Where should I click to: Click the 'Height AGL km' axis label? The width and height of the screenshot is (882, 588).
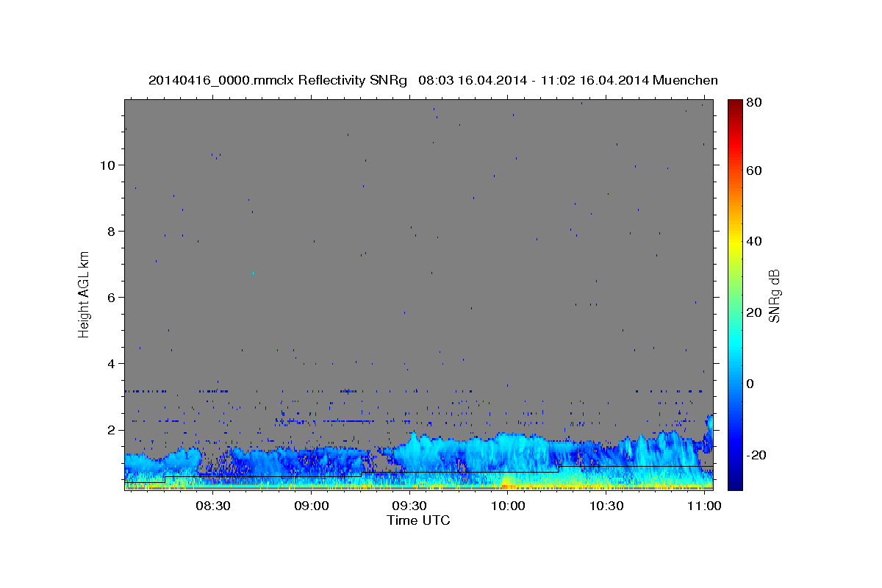(85, 294)
